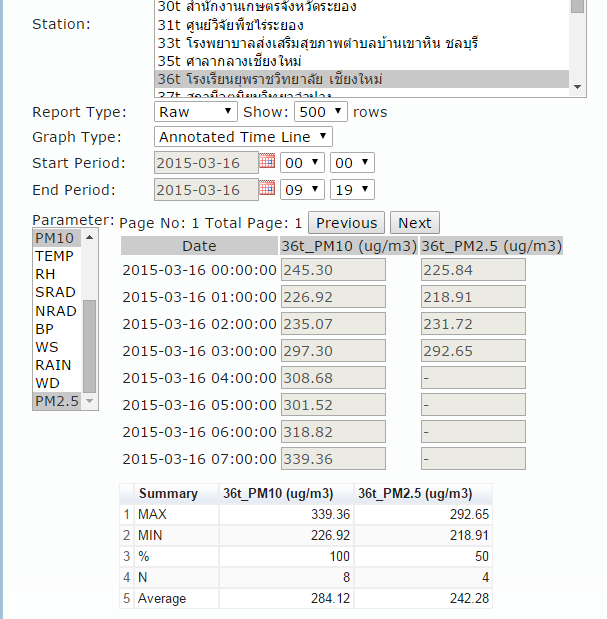
Task: Change the Start Period hour dropdown
Action: (302, 162)
